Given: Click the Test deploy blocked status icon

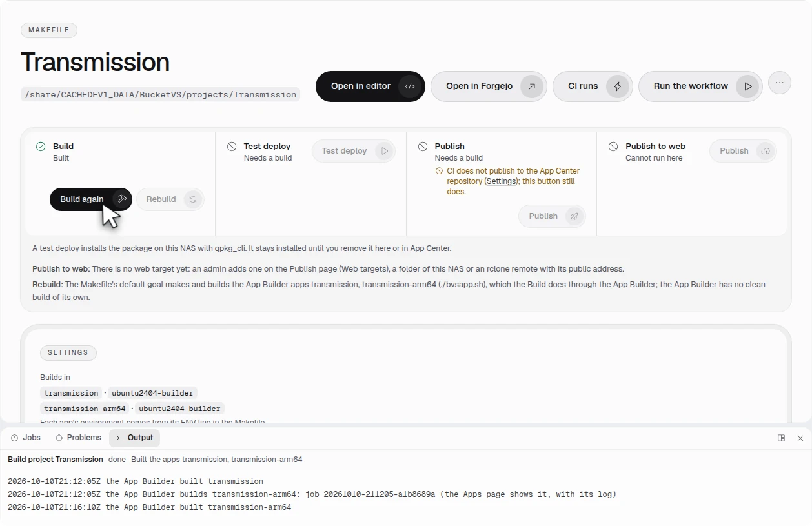Looking at the screenshot, I should click(x=232, y=147).
